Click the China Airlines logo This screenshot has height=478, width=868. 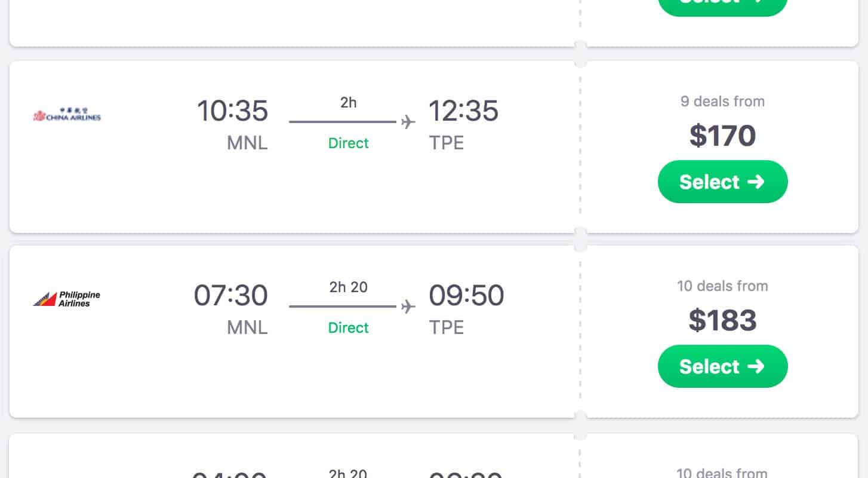tap(67, 114)
